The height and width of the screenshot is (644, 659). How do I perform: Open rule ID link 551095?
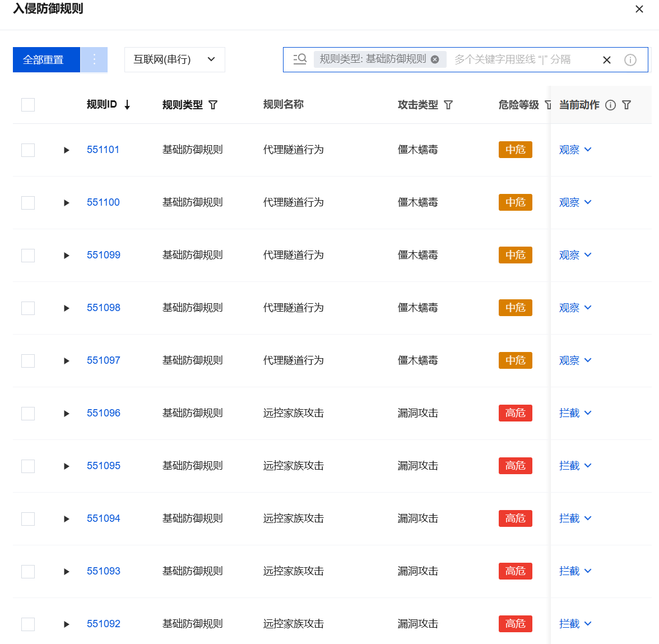pos(103,466)
